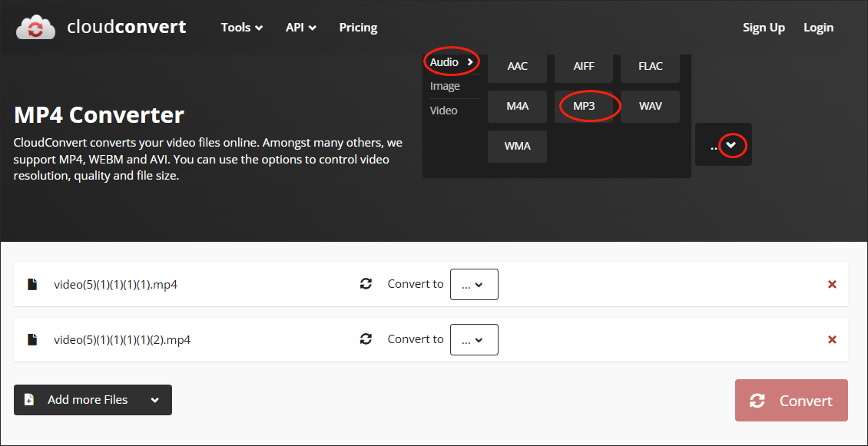This screenshot has height=446, width=868.
Task: Choose WMA output format
Action: (x=517, y=147)
